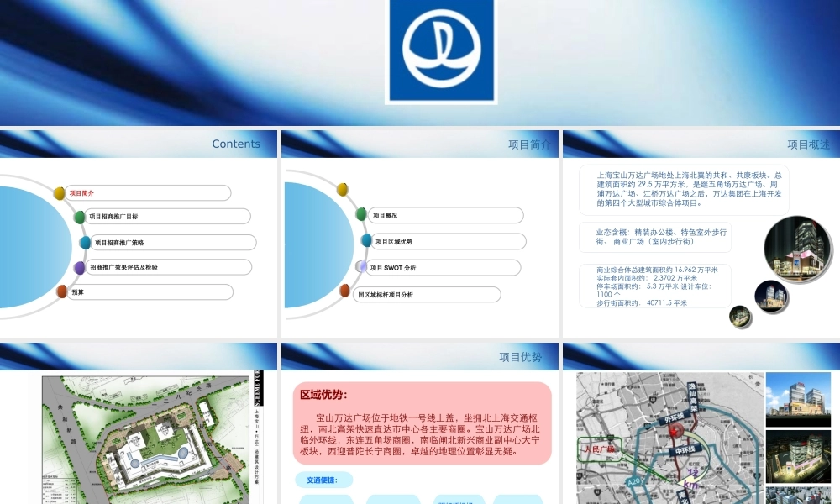Click the 交通便捷 label button
840x504 pixels.
pyautogui.click(x=323, y=480)
